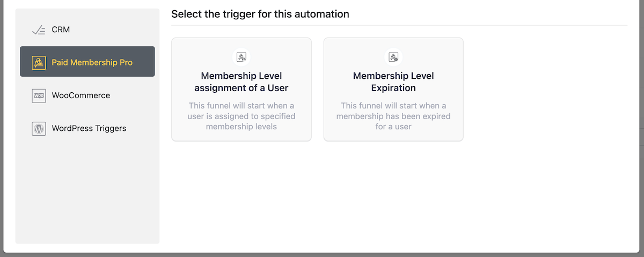Viewport: 644px width, 257px height.
Task: Click the 'Membership Level Expiration' title text
Action: point(393,82)
